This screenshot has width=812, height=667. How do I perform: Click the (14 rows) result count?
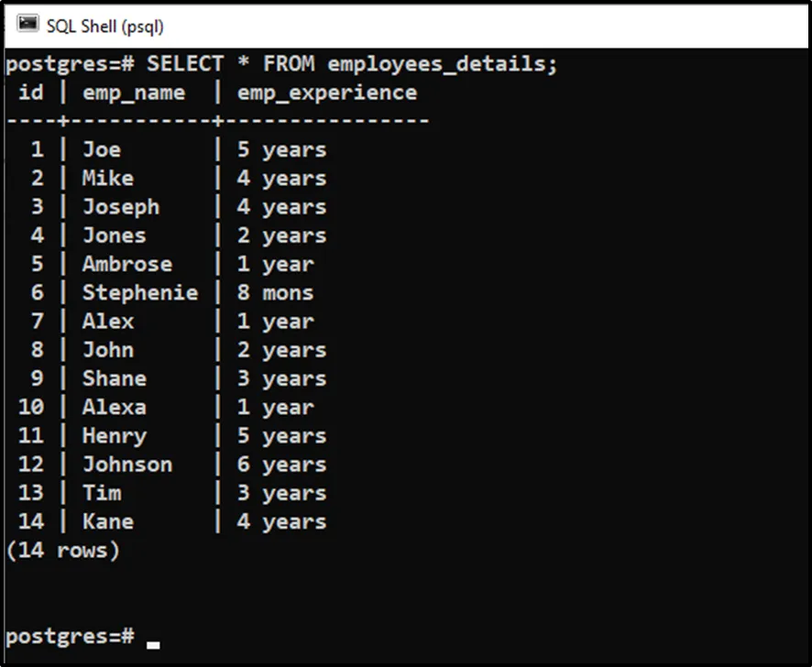[x=62, y=551]
